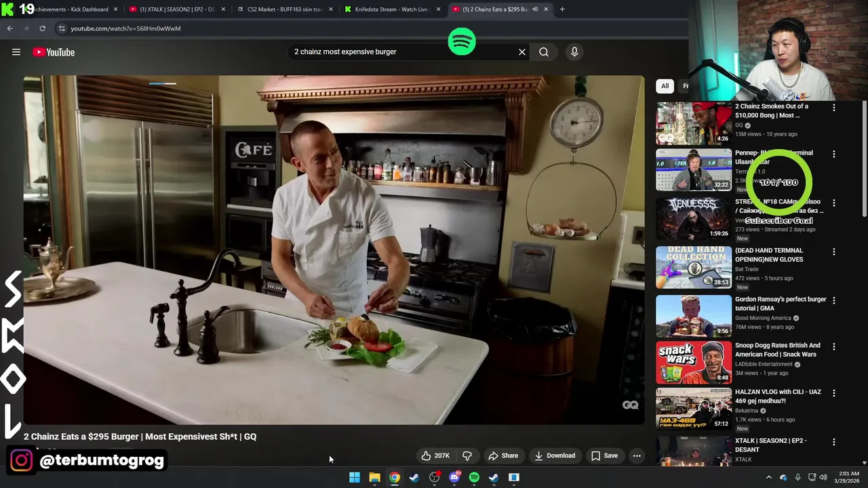The image size is (868, 488).
Task: Open UAZ-469 vlog video thumbnail
Action: pyautogui.click(x=693, y=408)
